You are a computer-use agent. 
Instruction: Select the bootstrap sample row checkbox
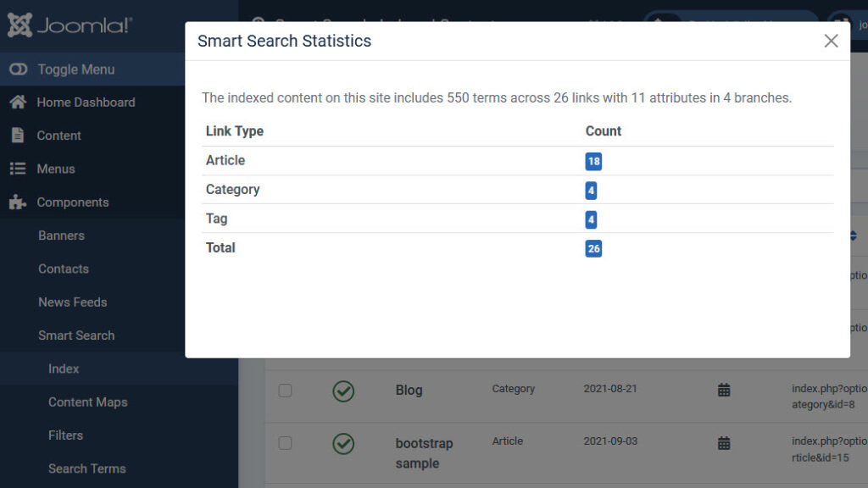click(286, 443)
